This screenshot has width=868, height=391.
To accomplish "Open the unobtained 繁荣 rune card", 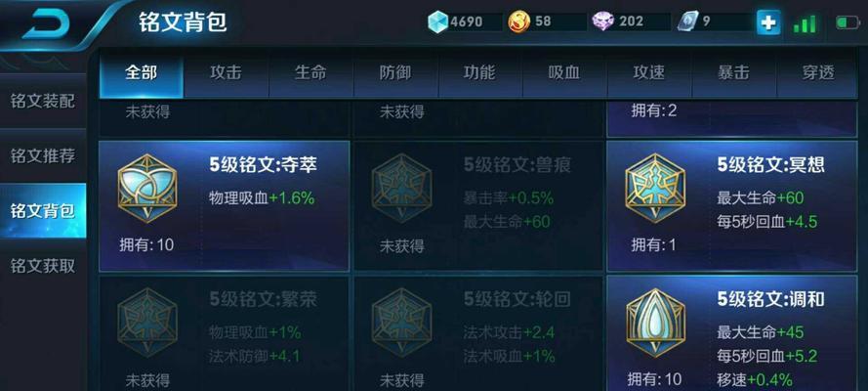I will point(225,334).
